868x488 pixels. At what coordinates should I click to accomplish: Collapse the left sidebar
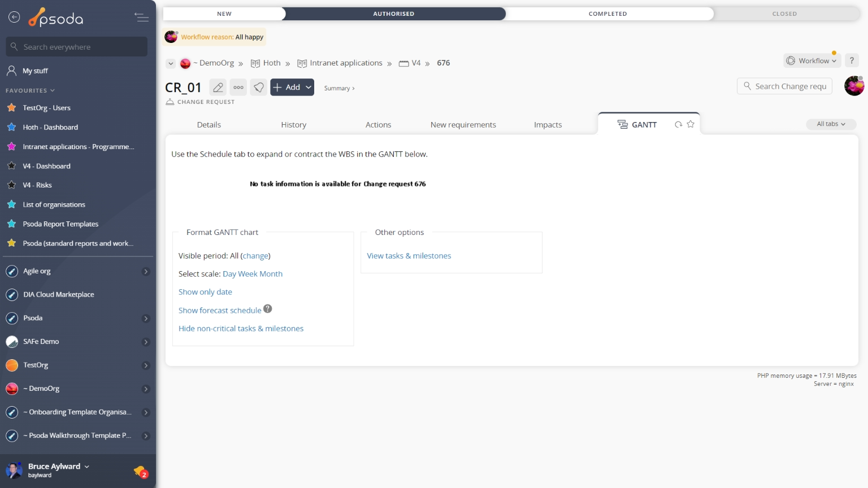[x=142, y=16]
